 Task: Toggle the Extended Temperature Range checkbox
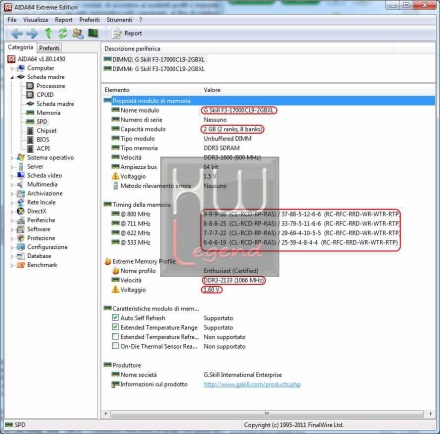[x=115, y=327]
